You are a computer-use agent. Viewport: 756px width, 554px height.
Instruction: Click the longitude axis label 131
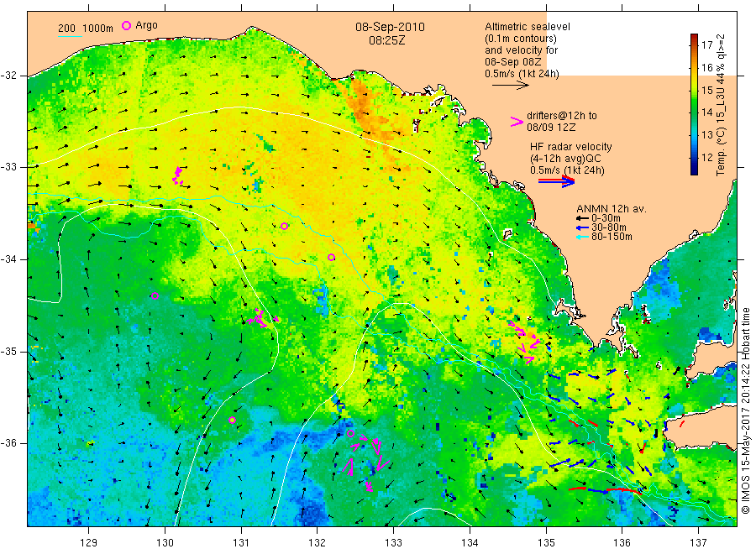[241, 543]
